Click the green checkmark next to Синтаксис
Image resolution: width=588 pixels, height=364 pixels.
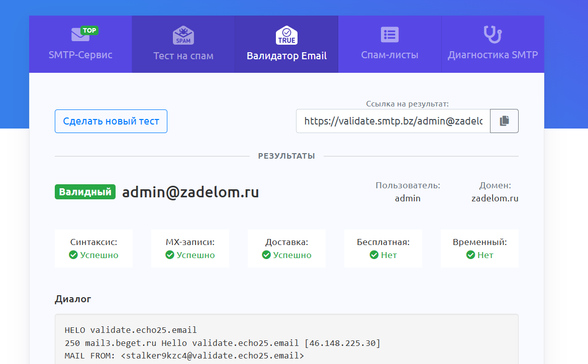[x=73, y=255]
